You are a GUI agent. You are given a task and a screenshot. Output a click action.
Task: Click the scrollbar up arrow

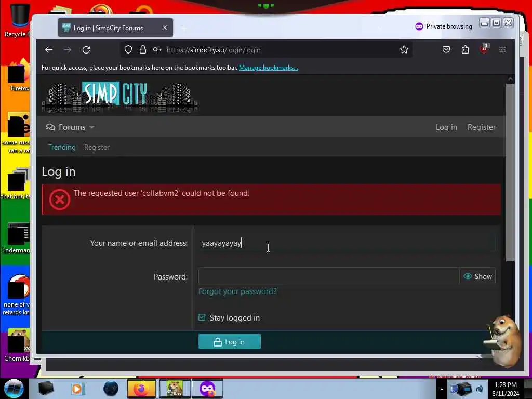click(x=510, y=79)
